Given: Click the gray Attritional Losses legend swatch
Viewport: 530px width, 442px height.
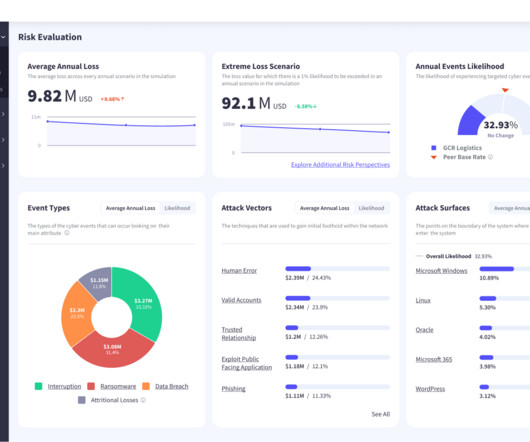Looking at the screenshot, I should (81, 400).
